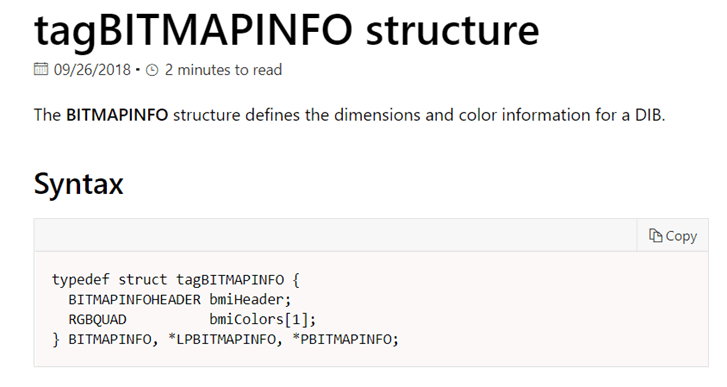Click the bold BITMAPINFO word in description
The image size is (727, 387).
pos(117,115)
